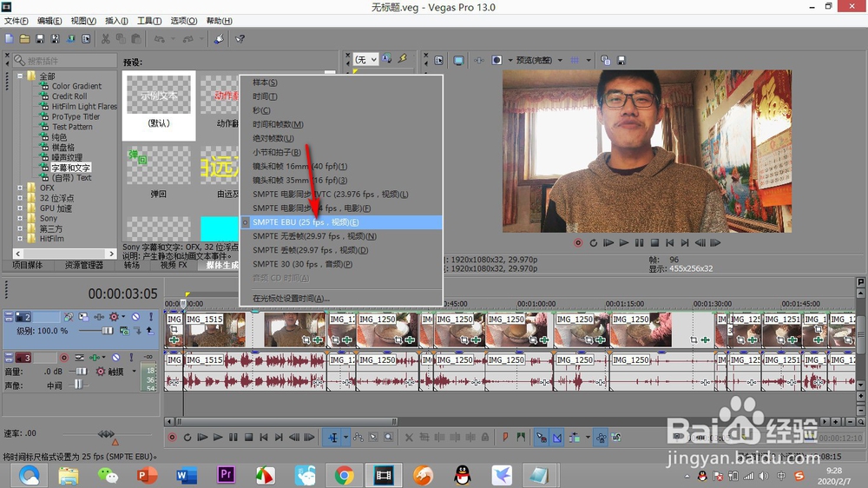Switch to the 资源管理器 tab
The image size is (868, 488).
(x=83, y=265)
